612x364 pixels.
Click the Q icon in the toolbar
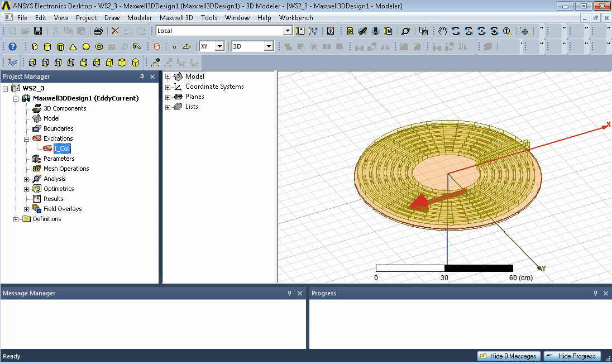click(x=331, y=31)
